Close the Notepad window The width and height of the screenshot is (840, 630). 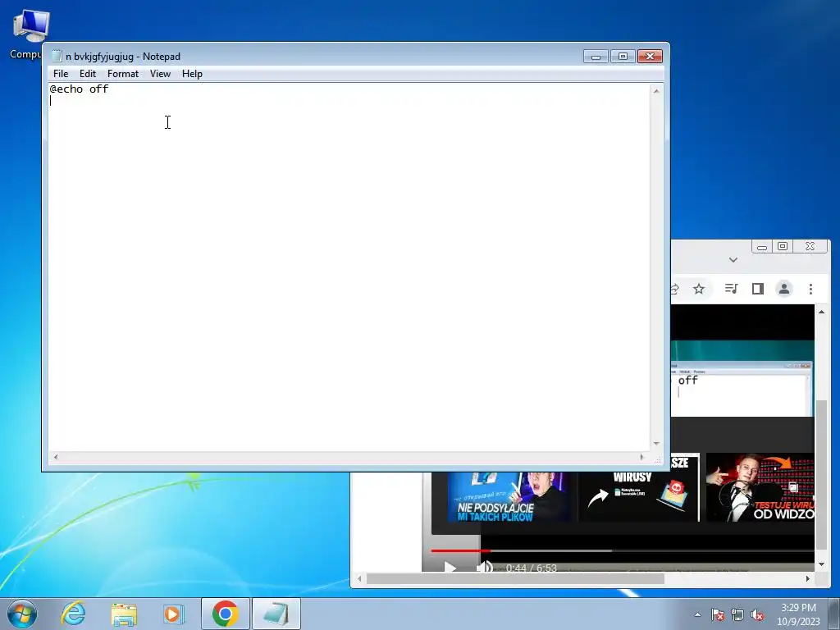coord(650,57)
